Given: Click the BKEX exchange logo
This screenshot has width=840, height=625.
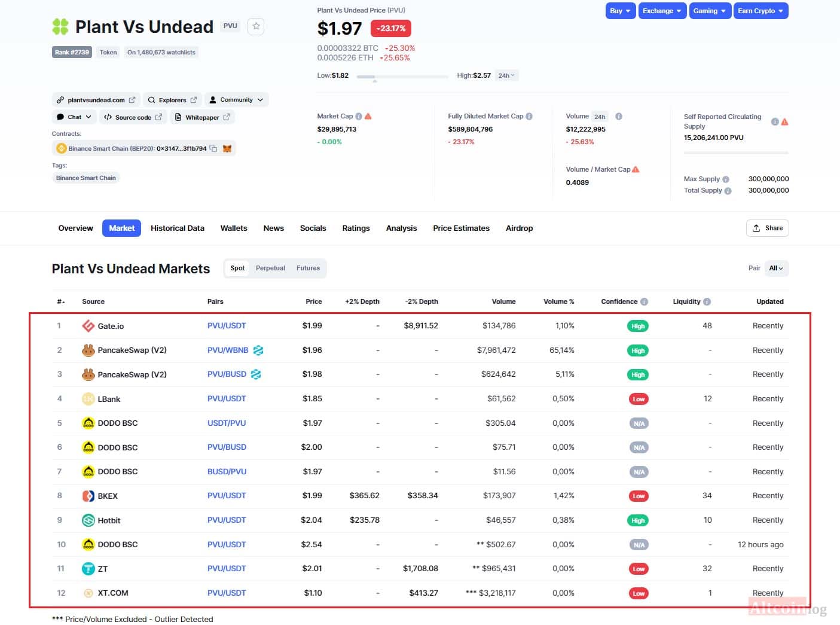Looking at the screenshot, I should coord(88,496).
